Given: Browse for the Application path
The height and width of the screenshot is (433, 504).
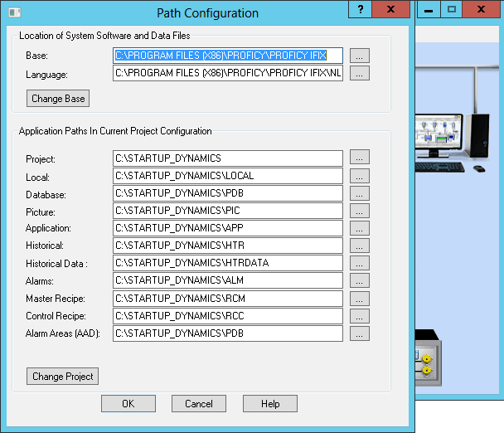Looking at the screenshot, I should pyautogui.click(x=360, y=228).
